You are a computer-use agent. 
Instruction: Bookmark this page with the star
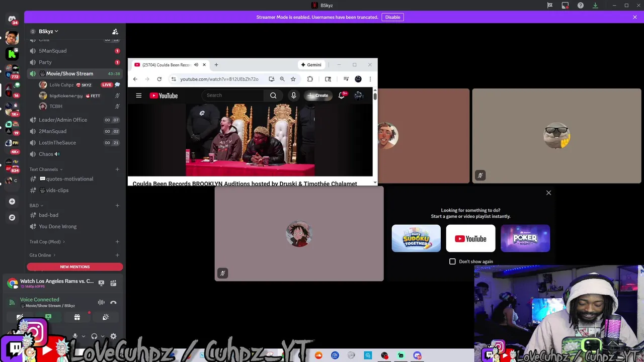(293, 79)
